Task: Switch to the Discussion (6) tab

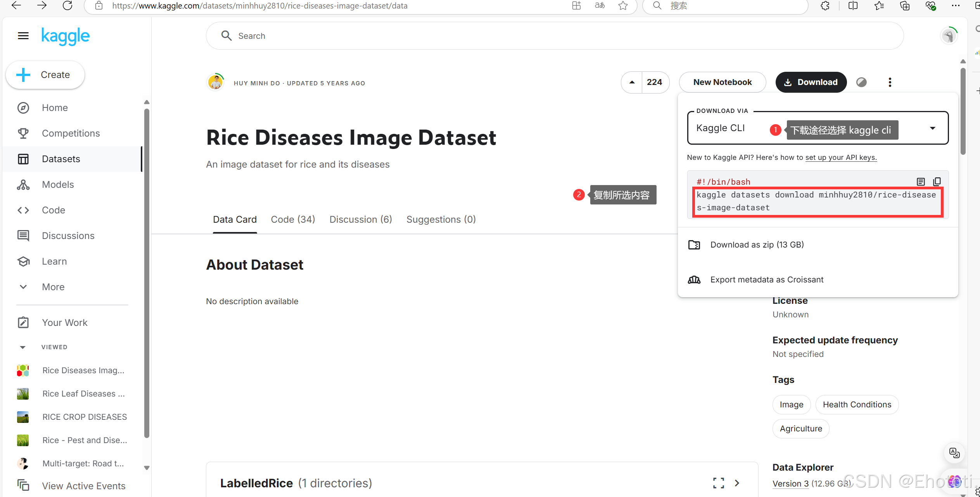Action: coord(361,220)
